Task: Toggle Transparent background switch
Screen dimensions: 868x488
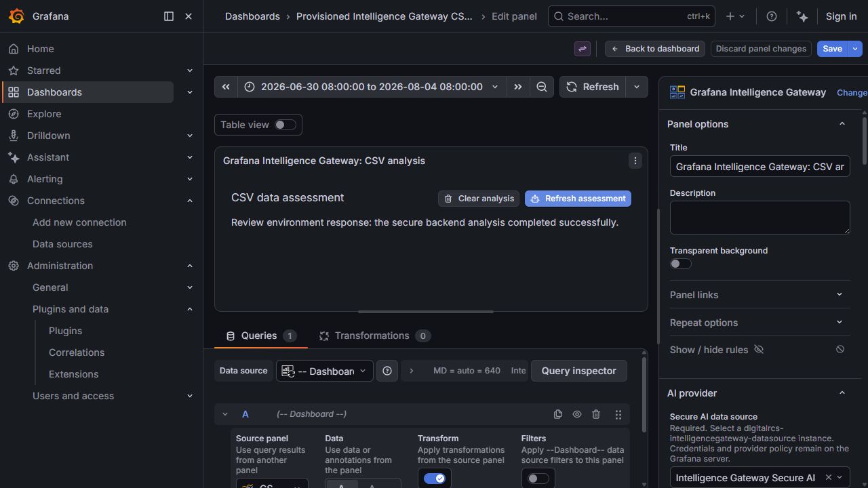Action: point(681,264)
